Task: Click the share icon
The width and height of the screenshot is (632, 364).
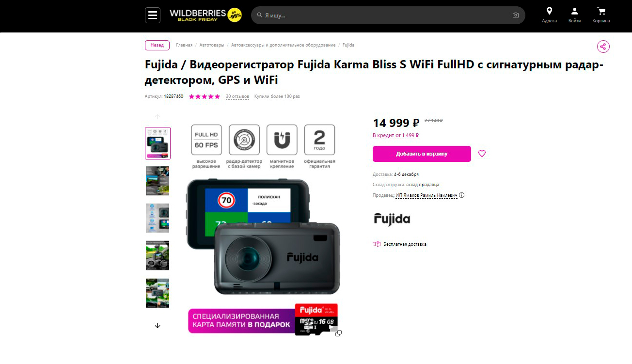Action: 603,47
